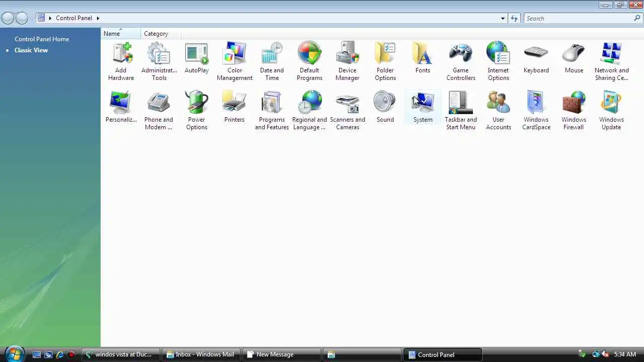Switch to New Message taskbar button
The height and width of the screenshot is (362, 644).
pos(281,354)
